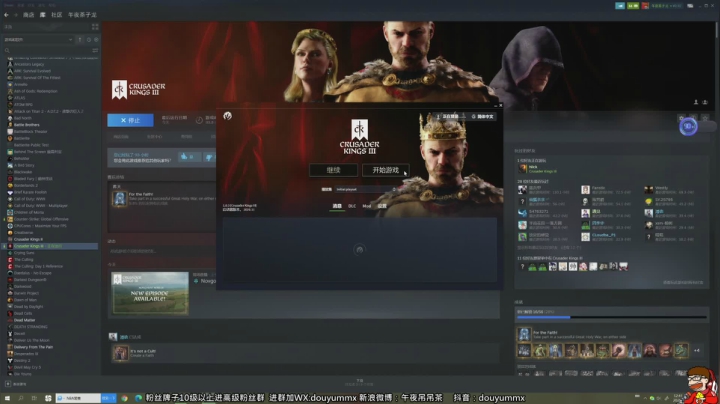Select Crusader Kings II in the game list
This screenshot has width=720, height=404.
pyautogui.click(x=28, y=239)
